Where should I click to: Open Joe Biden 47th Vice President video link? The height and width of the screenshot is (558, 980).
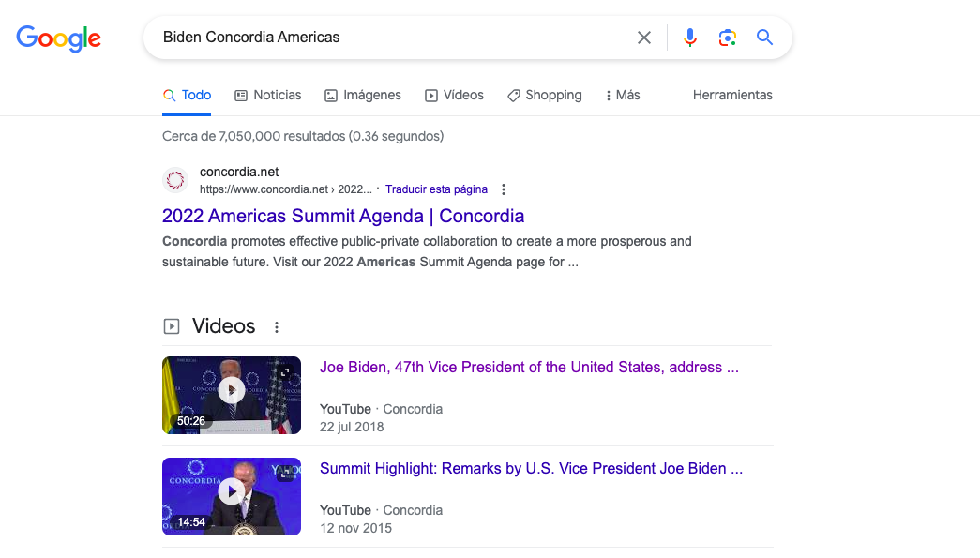pos(529,368)
